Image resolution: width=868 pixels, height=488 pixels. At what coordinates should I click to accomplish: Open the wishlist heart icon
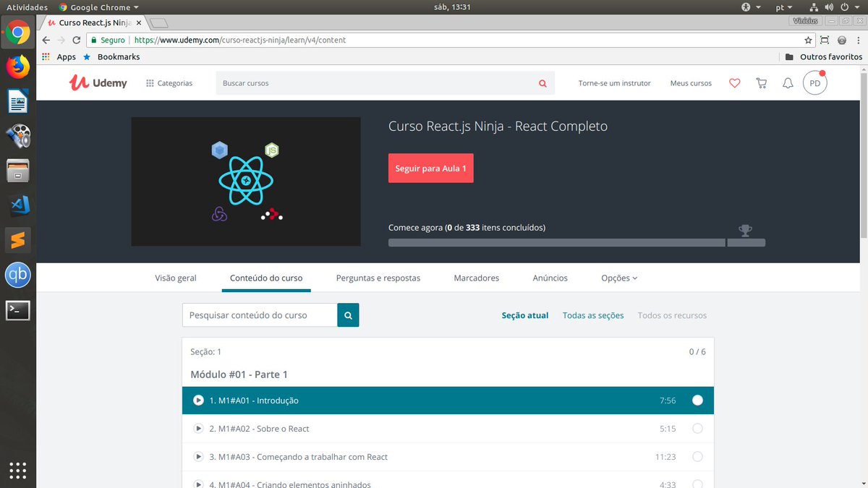point(735,83)
